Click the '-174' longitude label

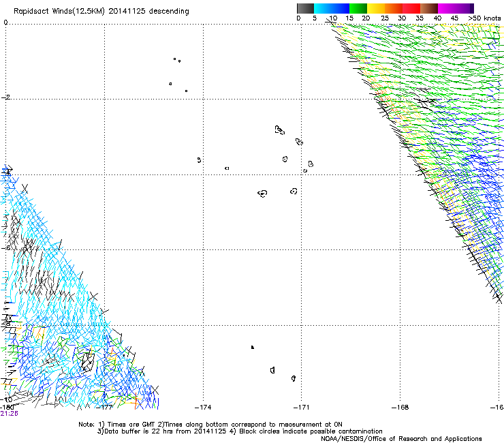coord(203,408)
